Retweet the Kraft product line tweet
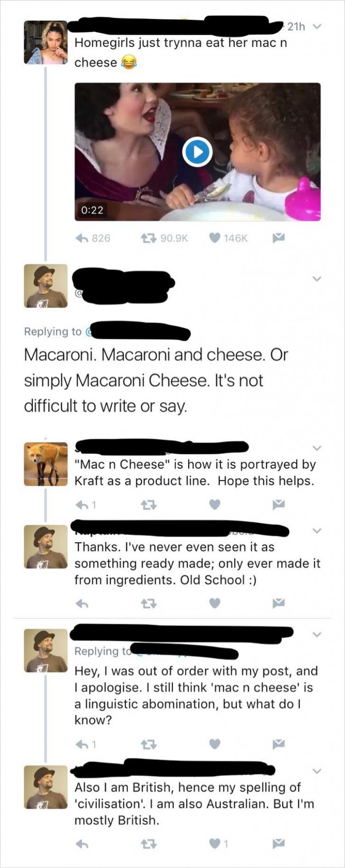Image resolution: width=345 pixels, height=868 pixels. [x=149, y=505]
